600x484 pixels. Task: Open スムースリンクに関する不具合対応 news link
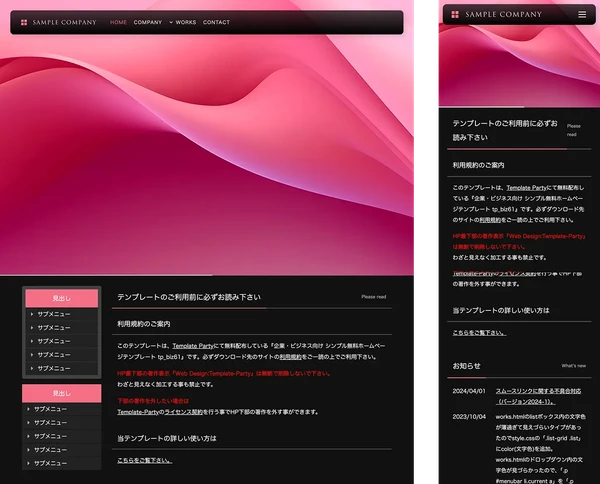click(538, 396)
